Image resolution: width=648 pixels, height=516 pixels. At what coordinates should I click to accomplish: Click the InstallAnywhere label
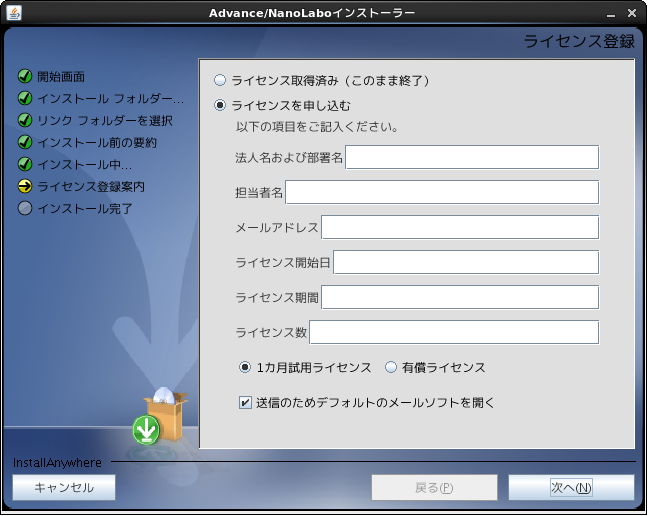coord(57,463)
